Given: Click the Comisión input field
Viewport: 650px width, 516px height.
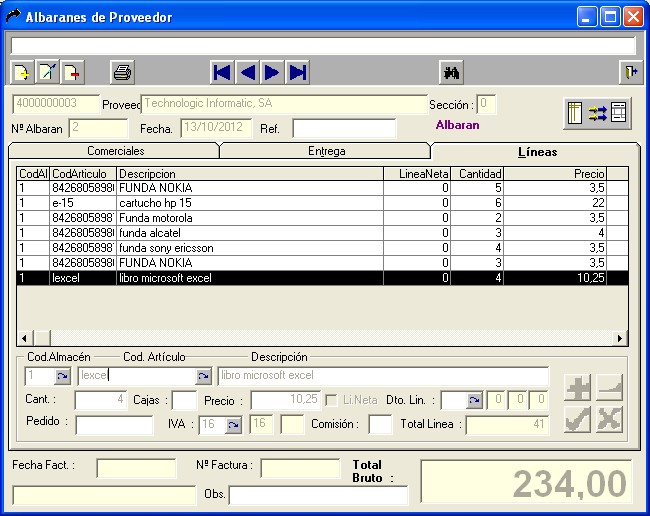Looking at the screenshot, I should [x=380, y=425].
